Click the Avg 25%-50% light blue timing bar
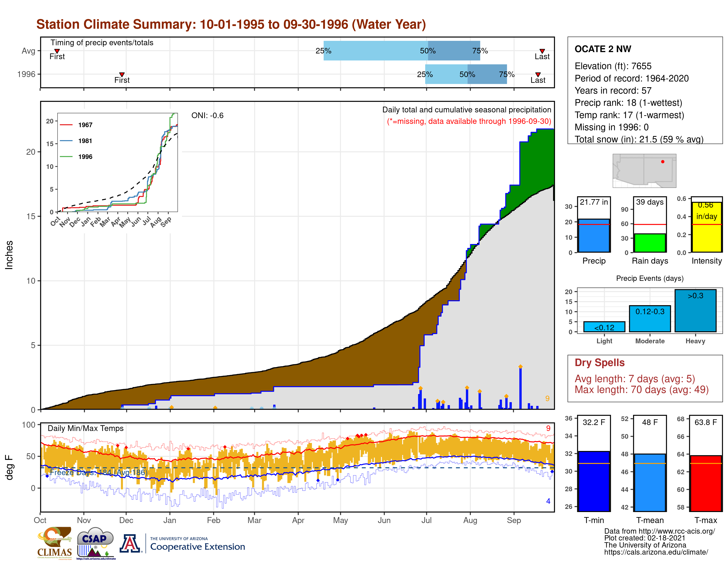This screenshot has width=728, height=563. (x=376, y=51)
